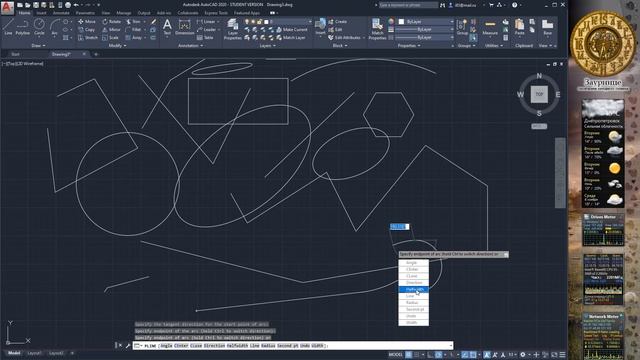Insert a Table from Annotation panel
Screen dimensions: 640x360
(x=205, y=38)
